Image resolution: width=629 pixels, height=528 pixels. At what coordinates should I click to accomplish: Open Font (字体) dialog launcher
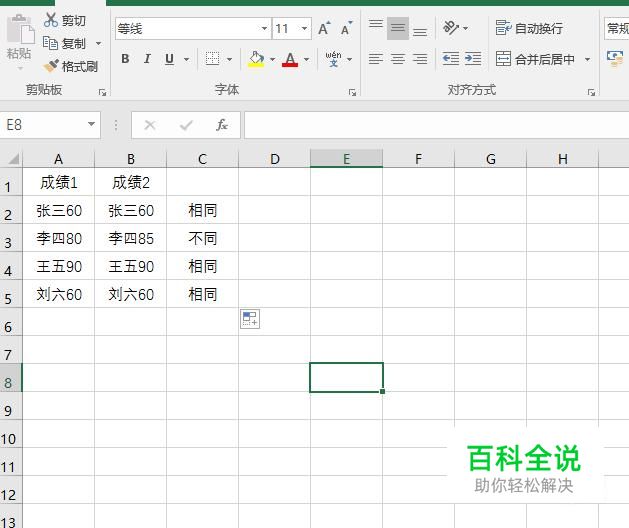pyautogui.click(x=352, y=92)
